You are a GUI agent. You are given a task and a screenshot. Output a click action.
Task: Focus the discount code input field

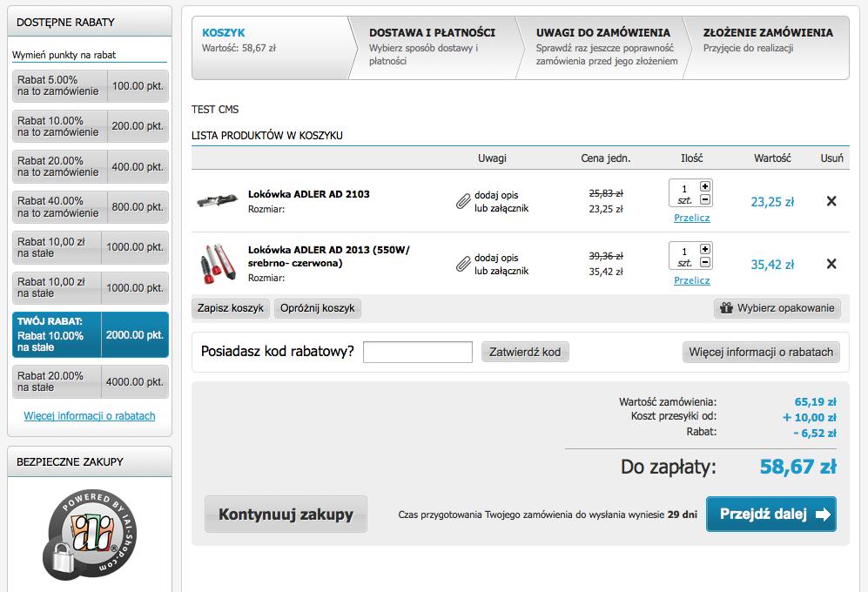(418, 353)
